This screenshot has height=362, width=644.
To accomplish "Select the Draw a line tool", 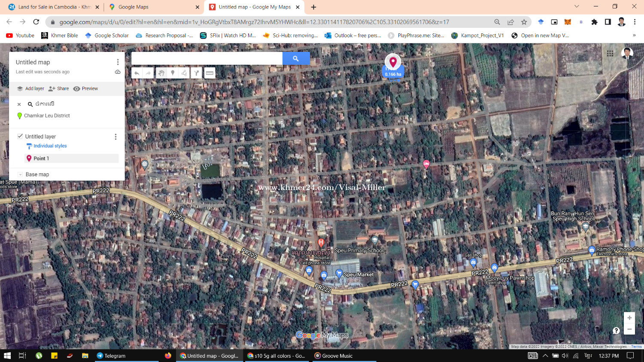I will tap(184, 73).
